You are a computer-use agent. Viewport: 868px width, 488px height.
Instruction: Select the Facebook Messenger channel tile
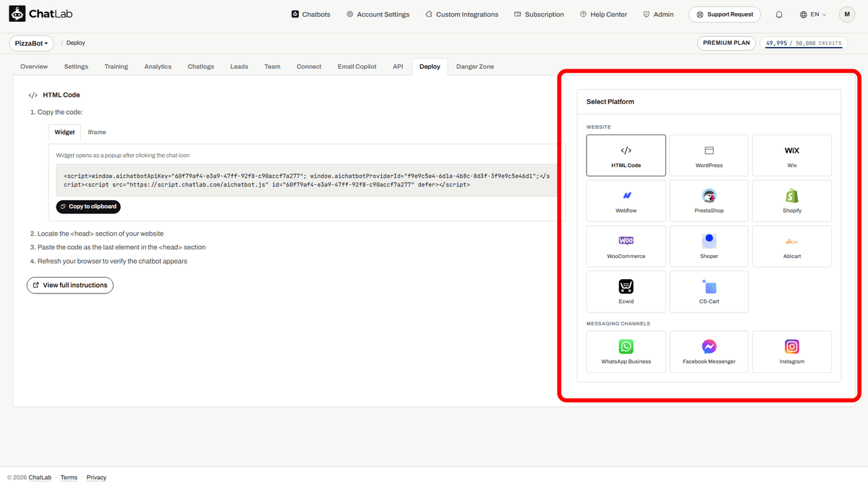click(x=709, y=351)
